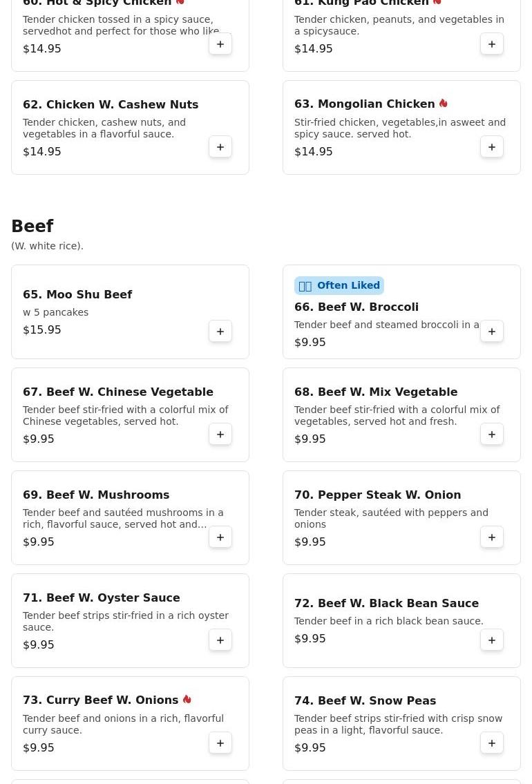Add Mongolian Chicken to order
This screenshot has width=532, height=784.
point(492,147)
